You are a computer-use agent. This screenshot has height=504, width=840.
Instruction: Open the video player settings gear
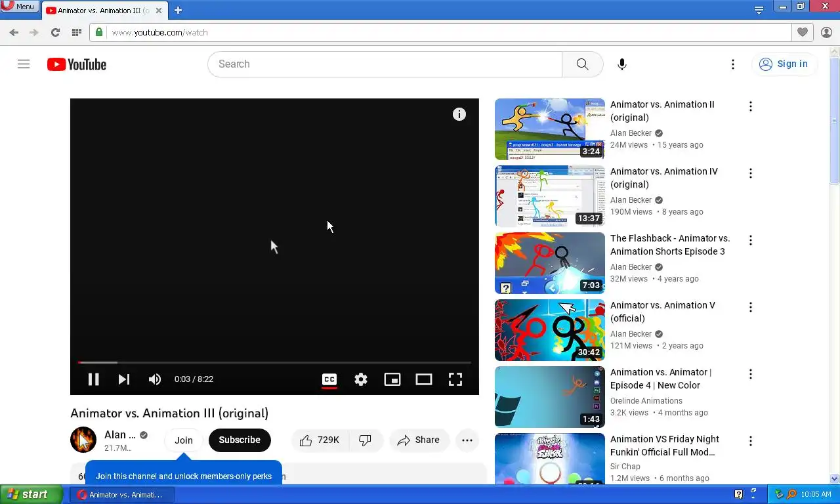(361, 379)
